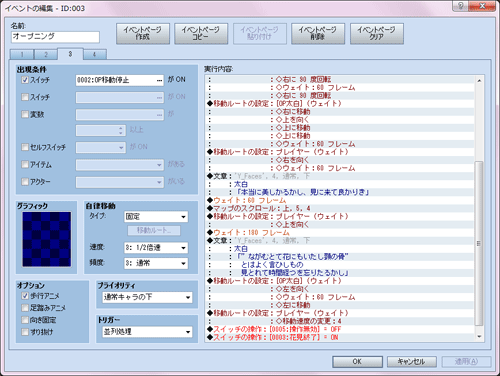
Task: Switch to event page tab 2
Action: point(46,54)
